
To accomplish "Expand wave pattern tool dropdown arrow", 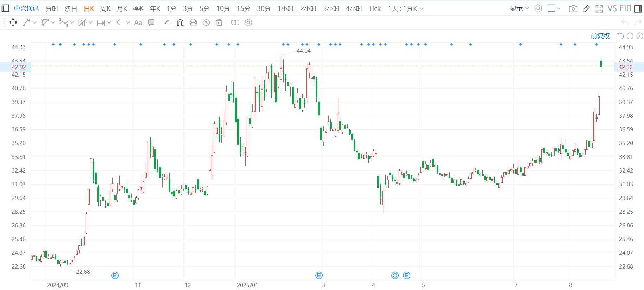I will click(72, 22).
